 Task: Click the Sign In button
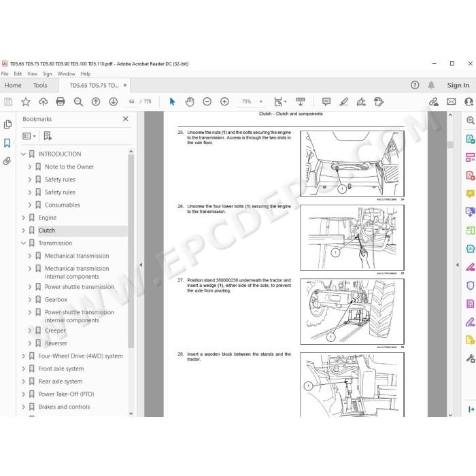[x=458, y=85]
